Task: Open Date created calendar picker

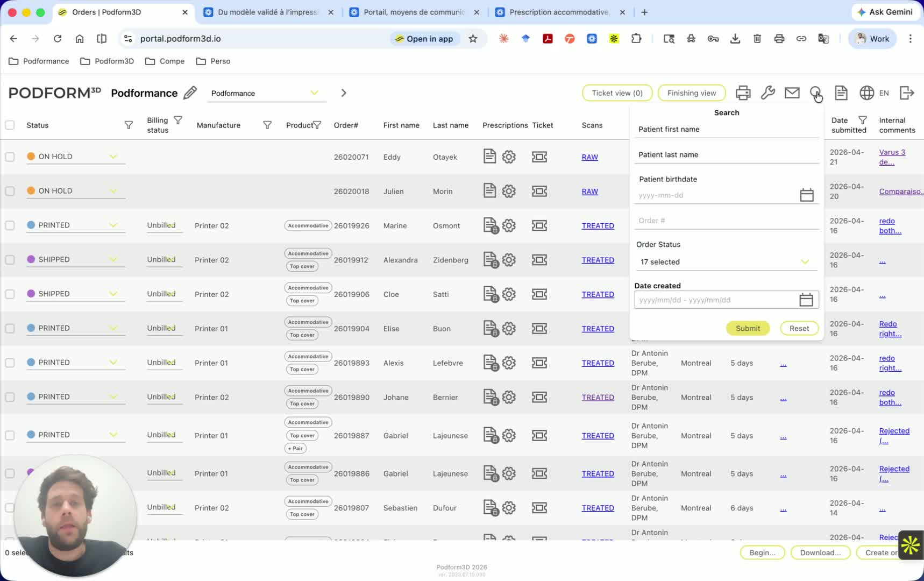Action: click(806, 300)
